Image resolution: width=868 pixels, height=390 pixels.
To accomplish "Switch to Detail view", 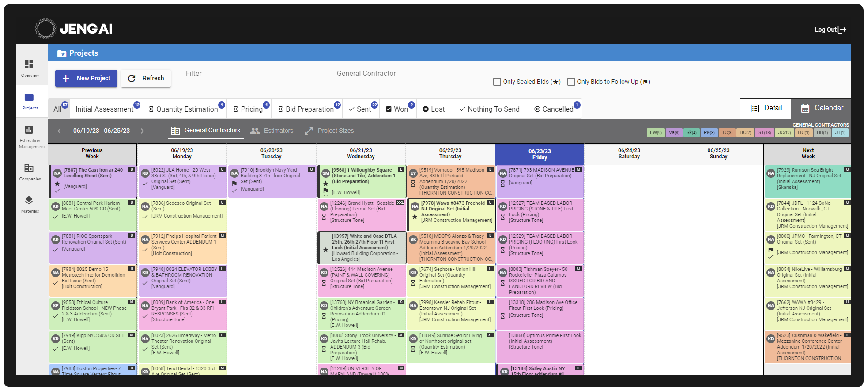I will [766, 108].
